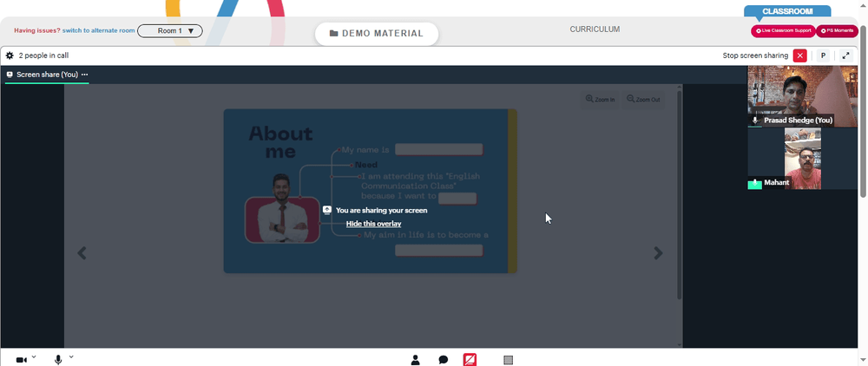This screenshot has width=868, height=366.
Task: Open the DEMO MATERIAL folder button
Action: (377, 33)
